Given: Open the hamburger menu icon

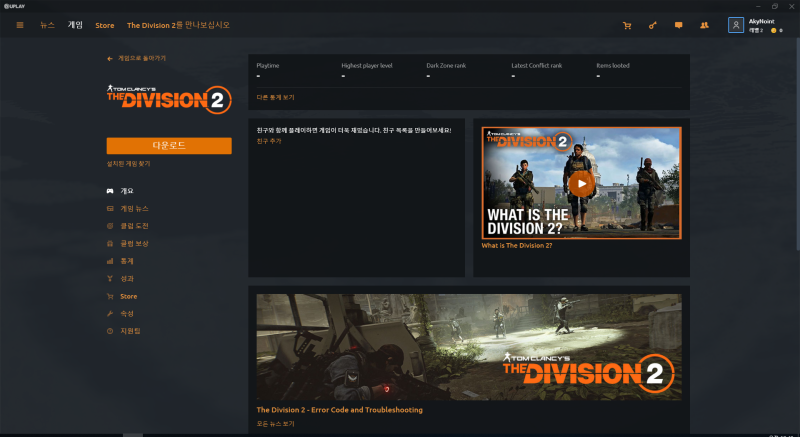Looking at the screenshot, I should [20, 25].
